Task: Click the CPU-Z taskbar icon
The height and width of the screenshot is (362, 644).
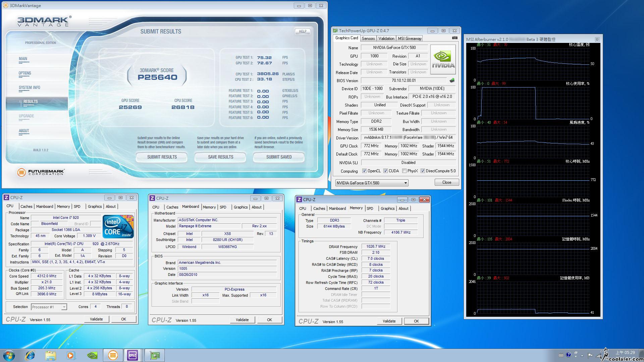Action: [132, 355]
